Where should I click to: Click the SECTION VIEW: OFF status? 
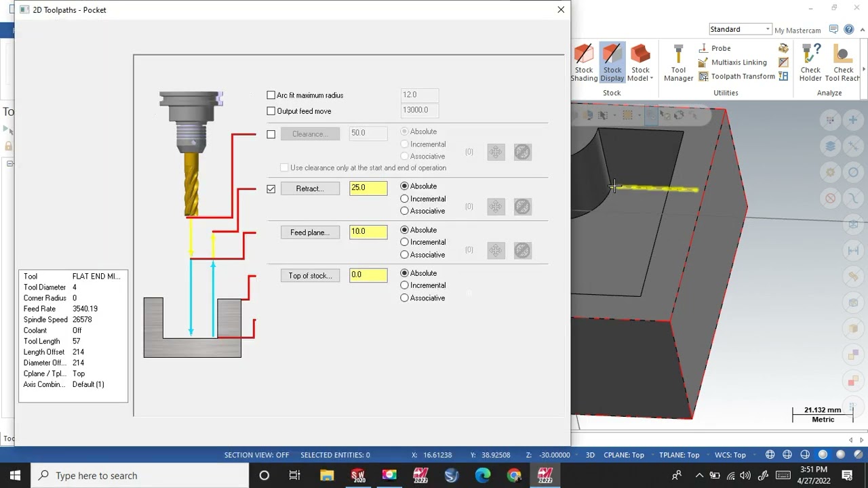pyautogui.click(x=256, y=455)
